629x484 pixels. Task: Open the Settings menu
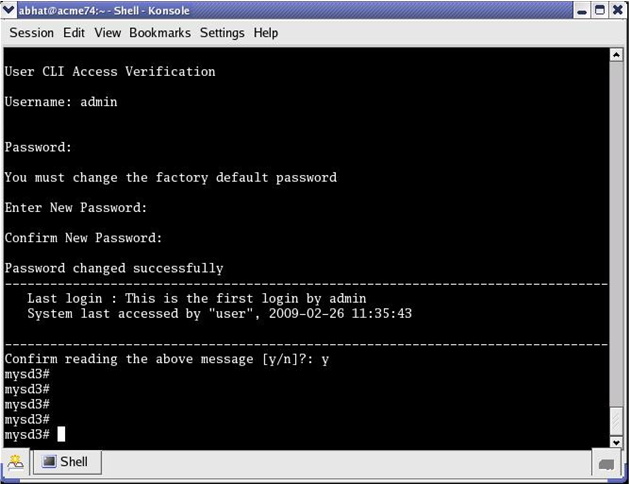pyautogui.click(x=222, y=33)
